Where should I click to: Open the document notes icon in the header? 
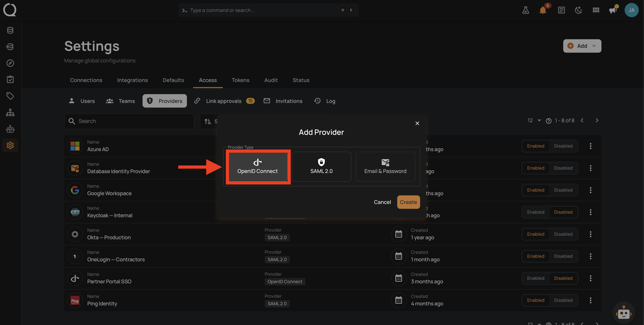click(561, 10)
